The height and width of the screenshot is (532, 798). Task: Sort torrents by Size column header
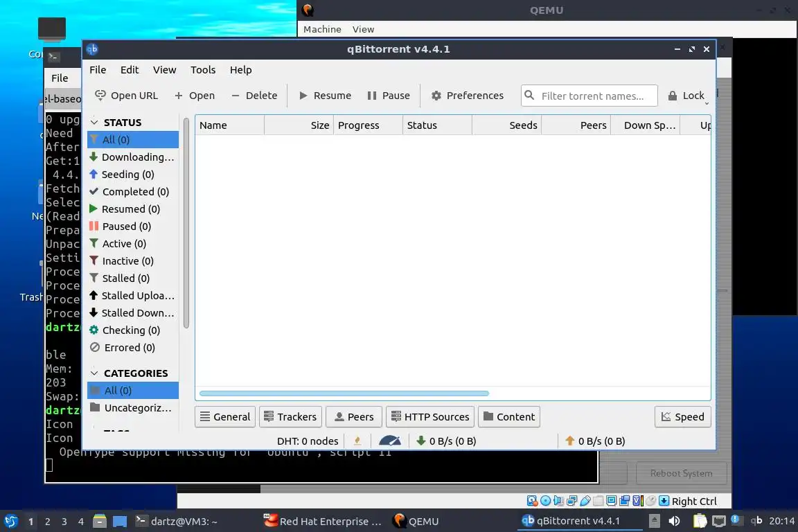tap(299, 125)
